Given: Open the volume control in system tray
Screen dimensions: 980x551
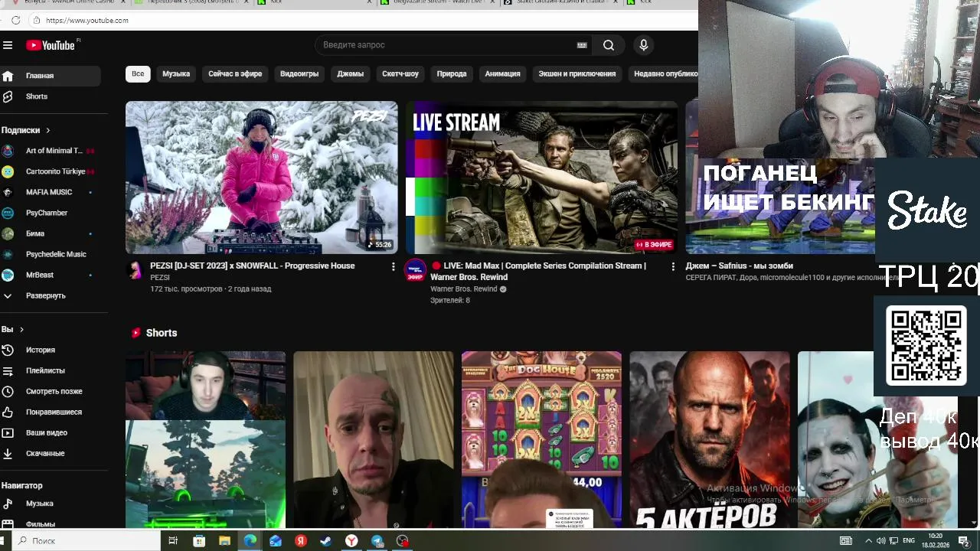Looking at the screenshot, I should tap(881, 541).
